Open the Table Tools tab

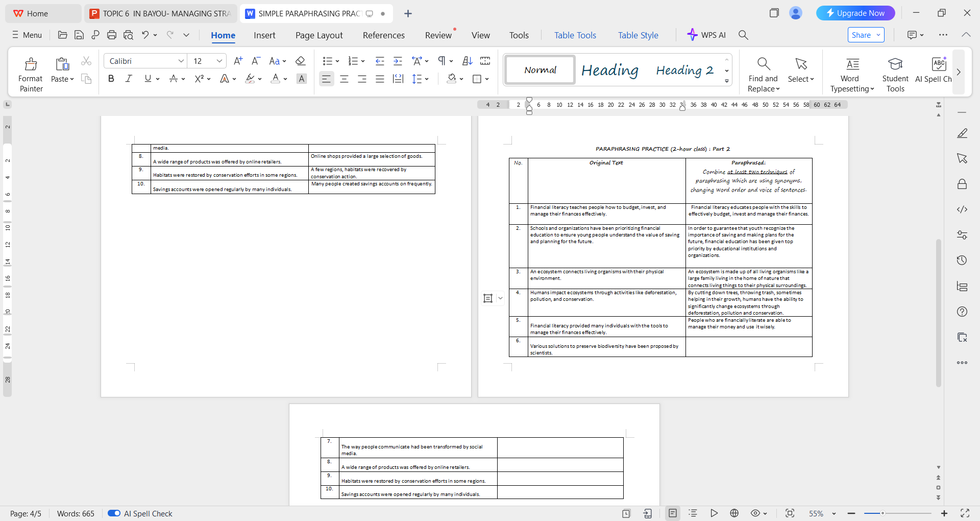pyautogui.click(x=575, y=35)
